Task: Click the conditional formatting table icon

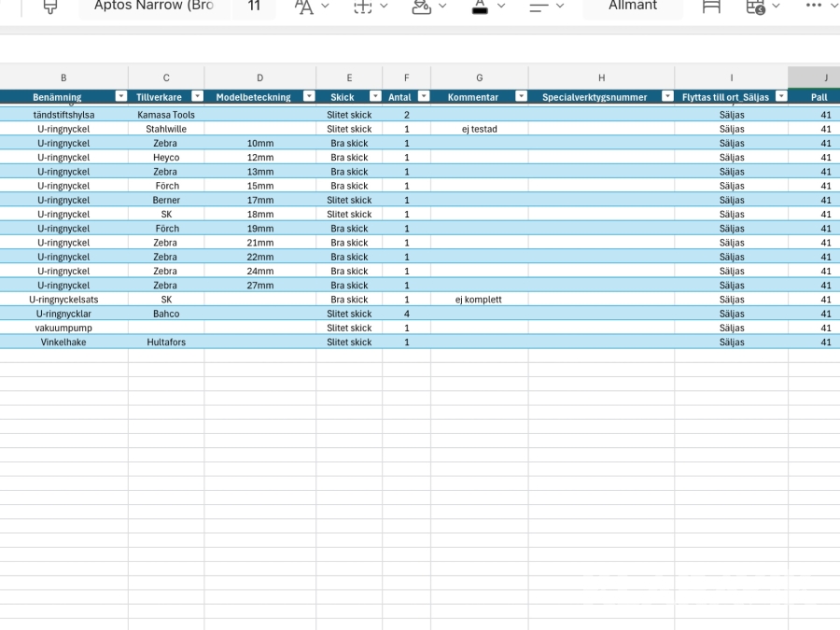Action: tap(756, 7)
